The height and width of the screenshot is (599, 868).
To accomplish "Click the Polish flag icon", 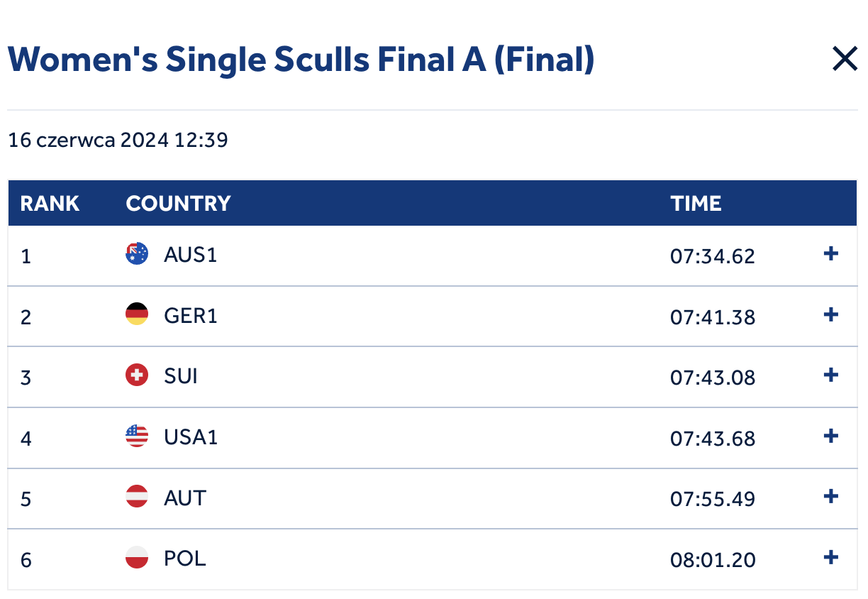I will click(137, 558).
